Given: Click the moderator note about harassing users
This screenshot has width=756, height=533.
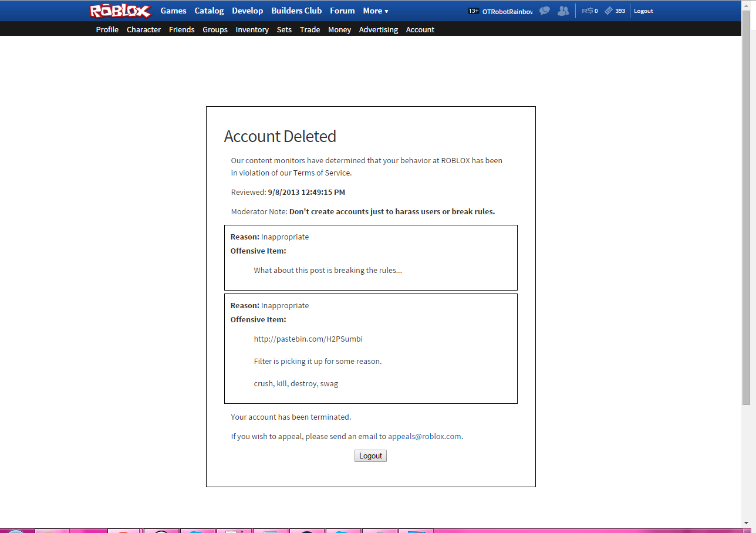Looking at the screenshot, I should pos(392,211).
